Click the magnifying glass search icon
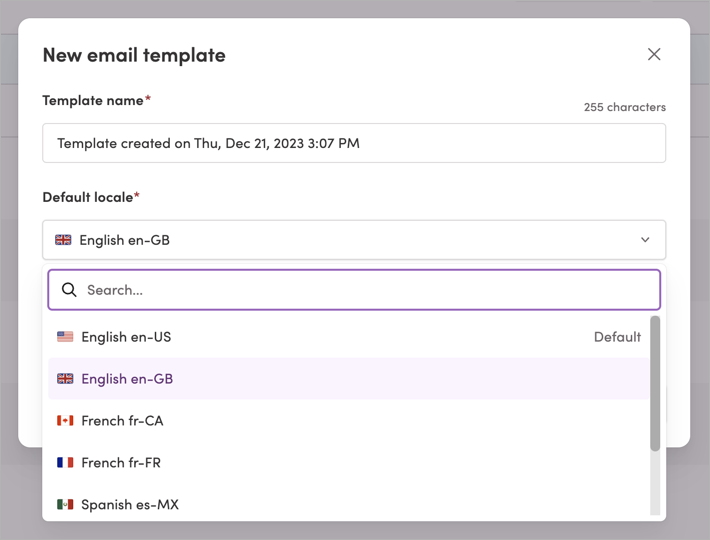710x540 pixels. 69,290
